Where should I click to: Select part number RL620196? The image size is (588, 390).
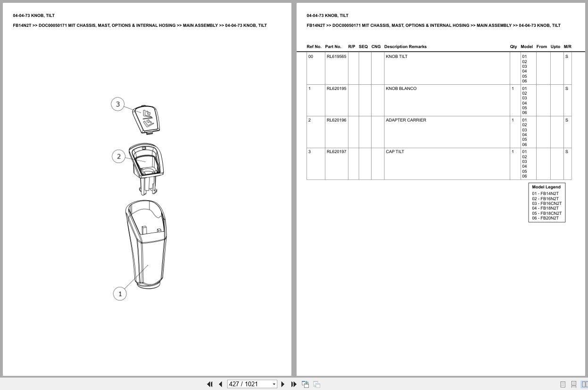[x=336, y=120]
